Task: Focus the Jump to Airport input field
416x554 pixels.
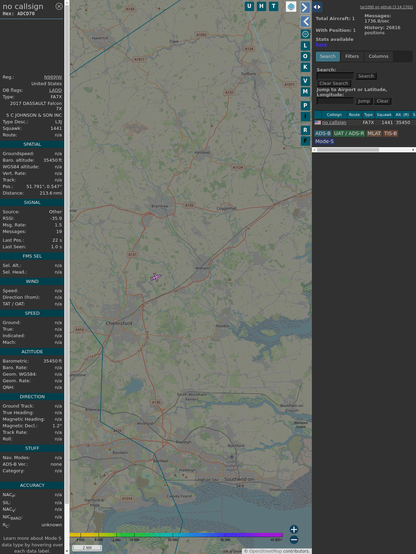Action: pos(335,101)
